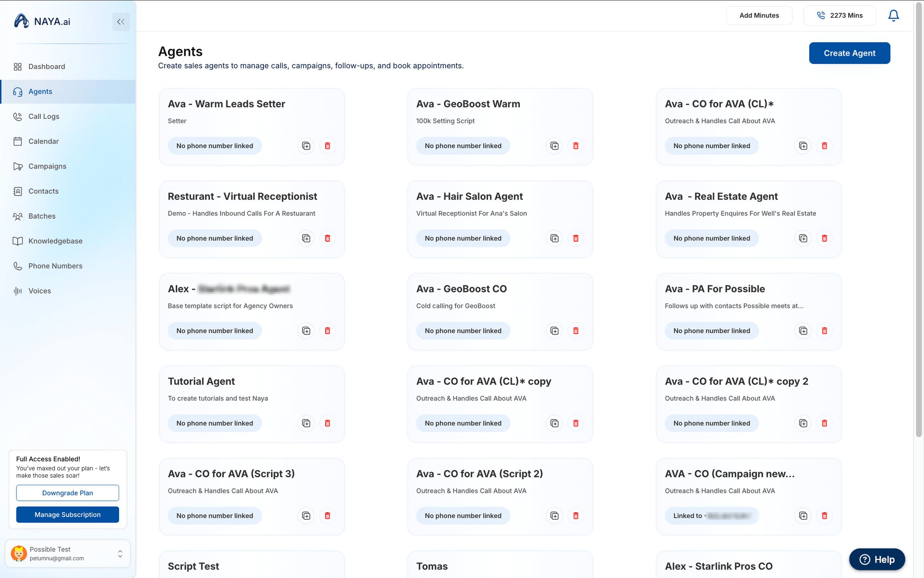Open the Alex - Starlink Pros CO agent
Image resolution: width=924 pixels, height=578 pixels.
point(748,565)
